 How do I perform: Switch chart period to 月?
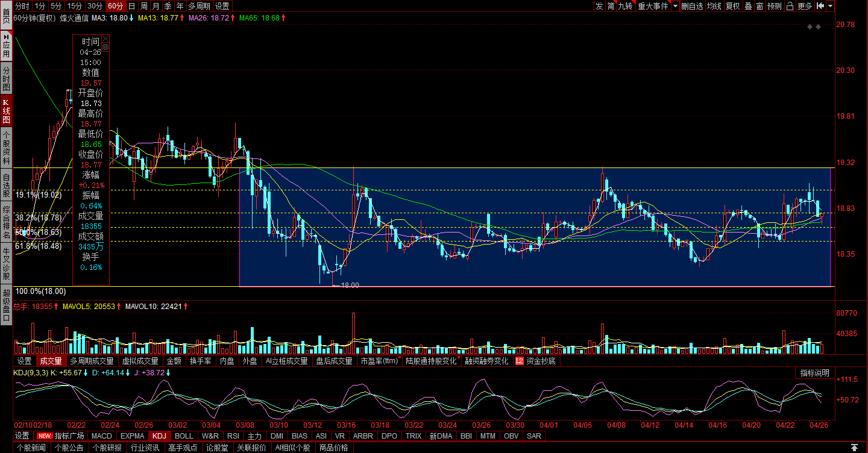(156, 6)
